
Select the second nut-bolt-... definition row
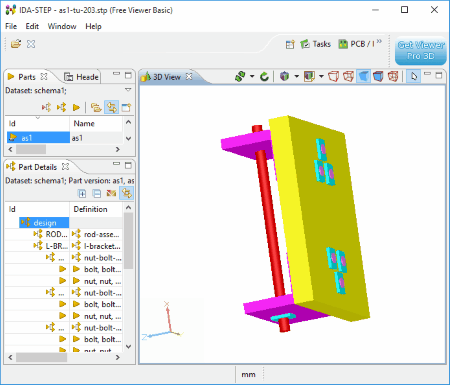point(96,293)
